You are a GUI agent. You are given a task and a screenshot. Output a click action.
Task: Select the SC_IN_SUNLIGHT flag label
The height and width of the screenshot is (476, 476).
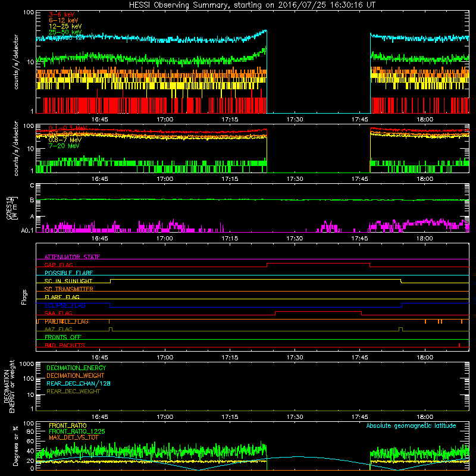pyautogui.click(x=68, y=281)
